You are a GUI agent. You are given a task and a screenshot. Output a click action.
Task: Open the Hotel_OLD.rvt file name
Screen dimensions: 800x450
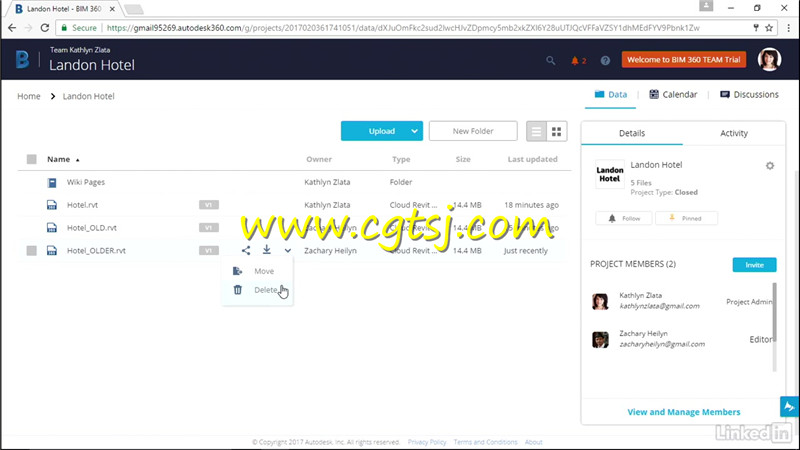click(x=92, y=228)
